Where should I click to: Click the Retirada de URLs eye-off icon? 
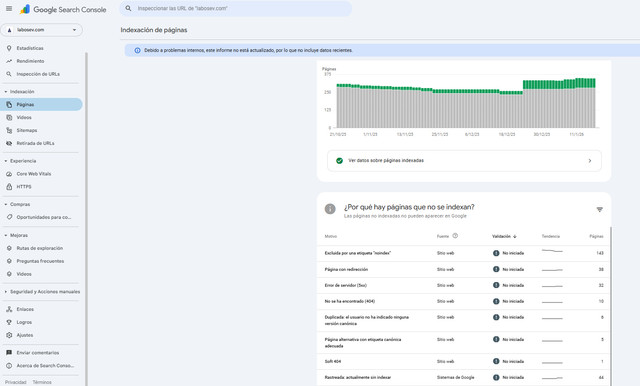pos(9,144)
